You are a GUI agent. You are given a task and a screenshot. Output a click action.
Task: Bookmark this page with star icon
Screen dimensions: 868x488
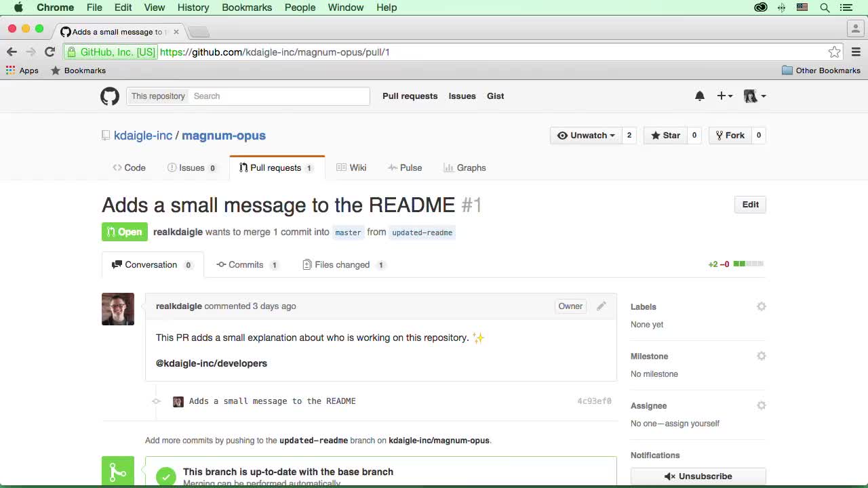834,52
